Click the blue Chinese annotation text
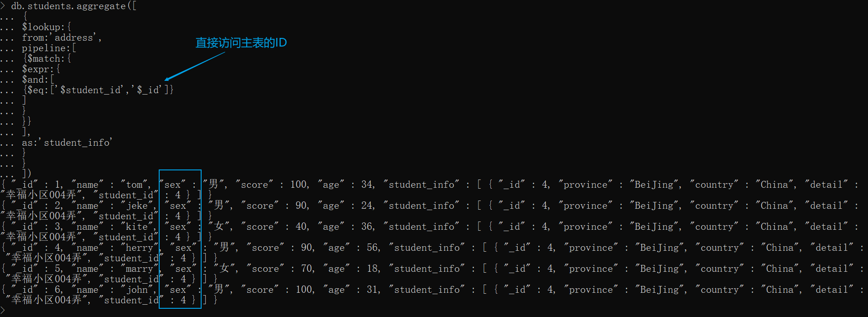 click(x=241, y=43)
